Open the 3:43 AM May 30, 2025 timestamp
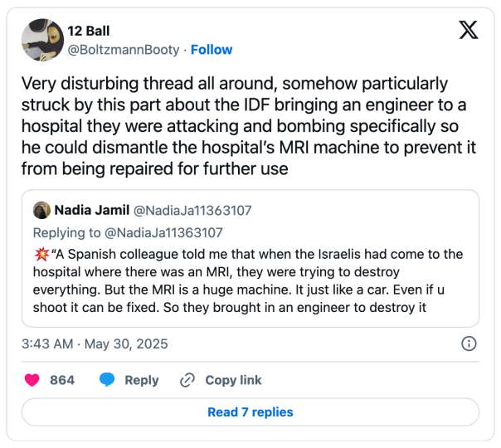Image resolution: width=501 pixels, height=448 pixels. pos(95,344)
